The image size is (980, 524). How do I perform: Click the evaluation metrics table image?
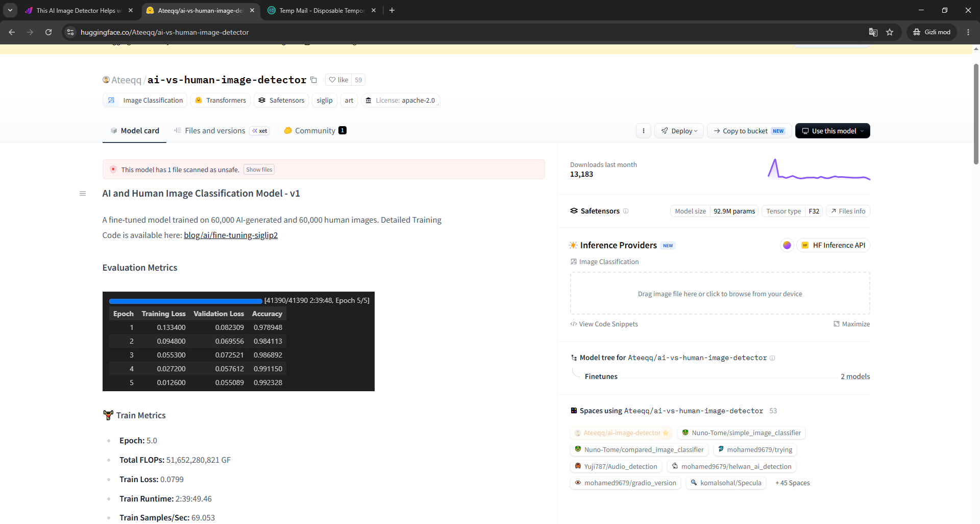pyautogui.click(x=238, y=341)
